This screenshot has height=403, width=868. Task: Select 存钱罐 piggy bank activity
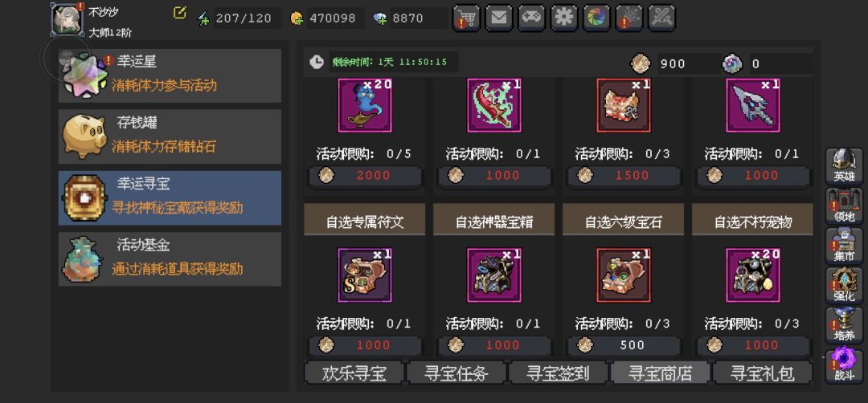[x=170, y=136]
